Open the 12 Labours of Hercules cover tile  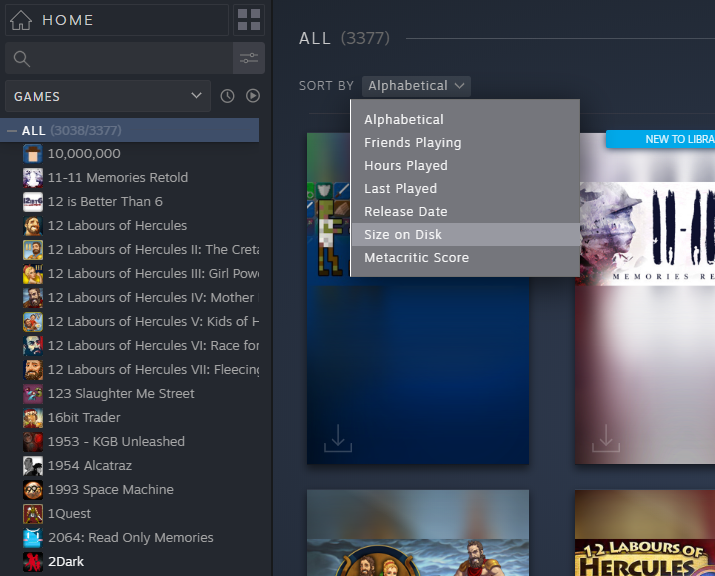click(645, 533)
